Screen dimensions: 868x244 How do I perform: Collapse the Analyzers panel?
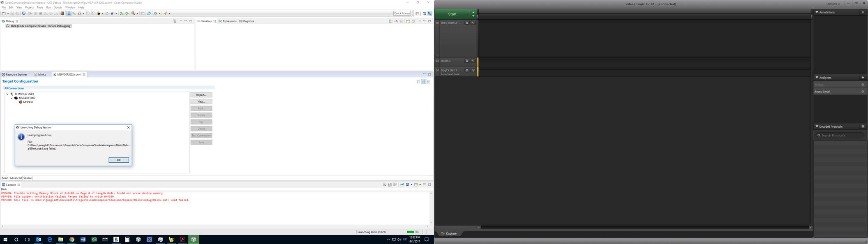coord(817,77)
